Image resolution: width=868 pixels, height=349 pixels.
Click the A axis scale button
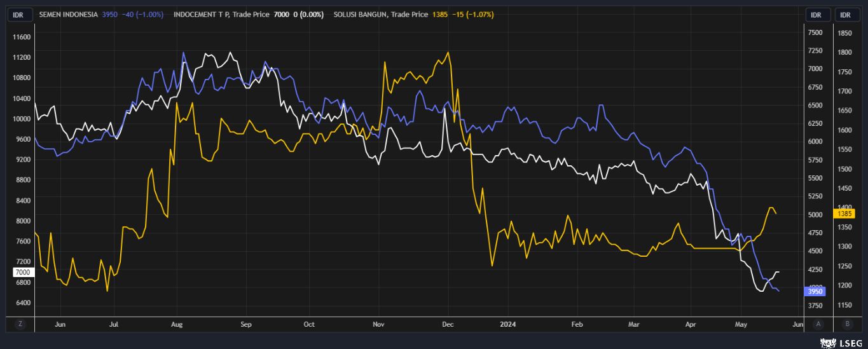[x=818, y=324]
